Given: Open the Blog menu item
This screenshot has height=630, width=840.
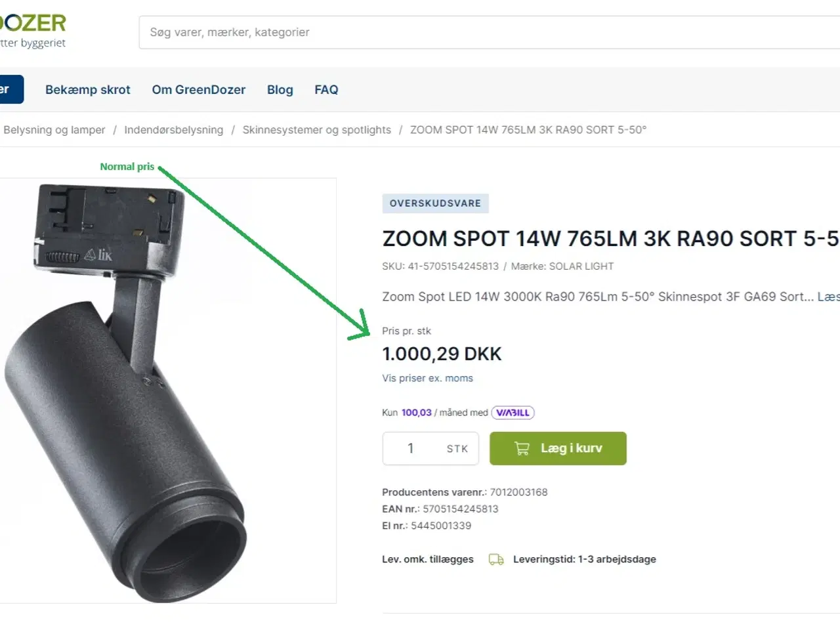Looking at the screenshot, I should pyautogui.click(x=280, y=89).
